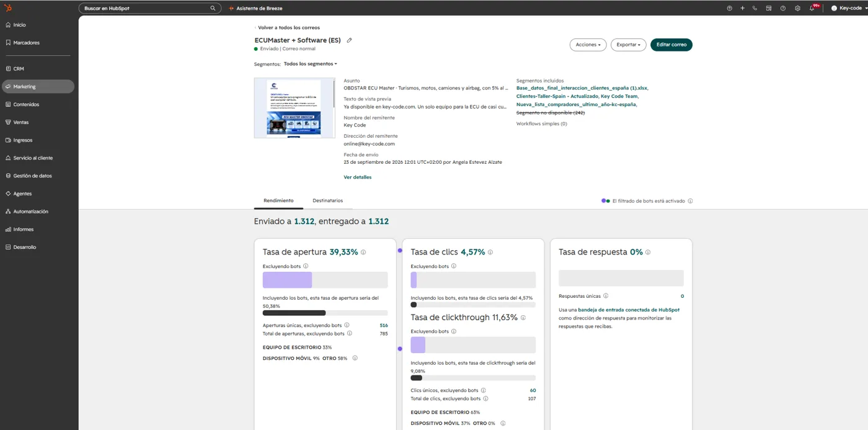Open Base_datos_final_interaccion_clientes_españa segment link
This screenshot has height=430, width=868.
tap(582, 88)
